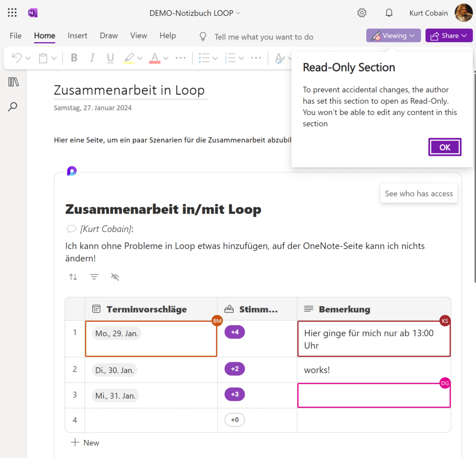Select the Mo., 29. Jan. date chip

click(x=117, y=334)
